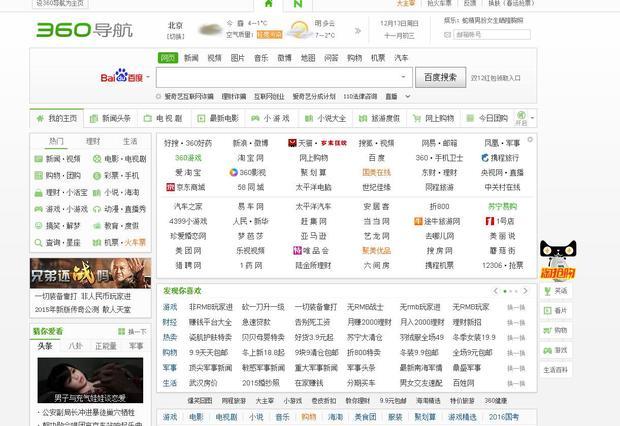Go to the next 发现你喜欢 page arrow
The image size is (620, 426).
coord(525,291)
